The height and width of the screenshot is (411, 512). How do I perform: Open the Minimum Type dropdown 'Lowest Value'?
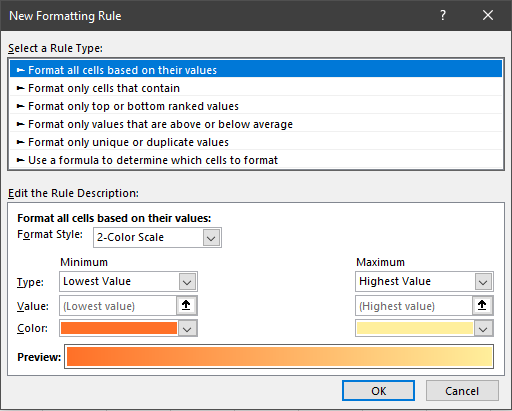(128, 281)
